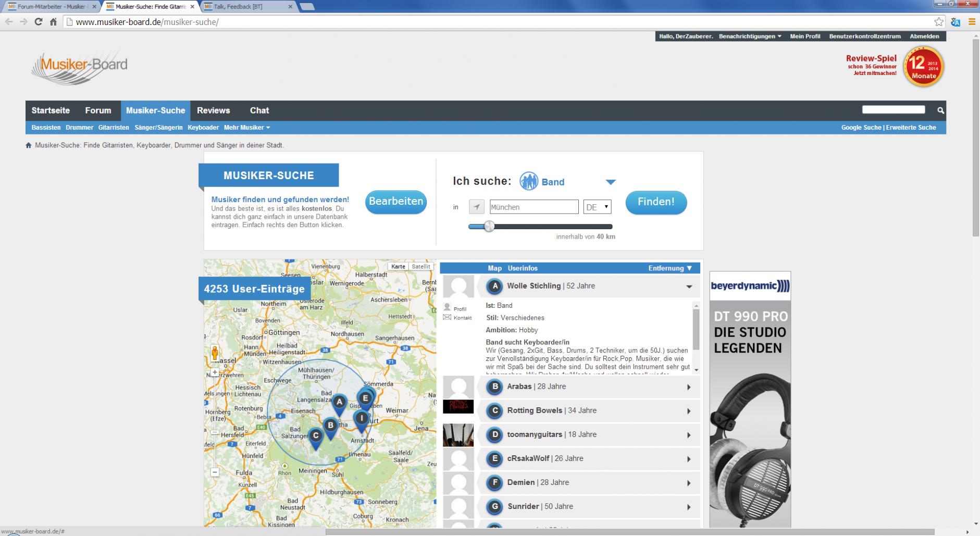Open the Ich suche Band dropdown arrow
Image resolution: width=980 pixels, height=536 pixels.
coord(611,182)
